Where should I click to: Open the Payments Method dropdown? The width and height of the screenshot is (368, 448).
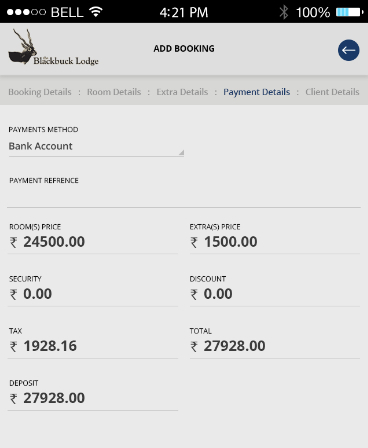(x=96, y=147)
